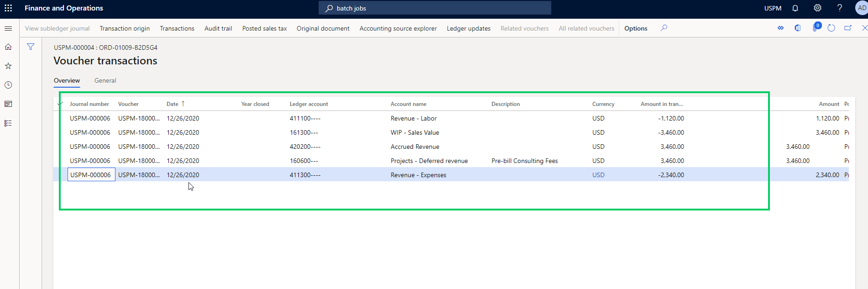Click the Posted sales tax button
This screenshot has height=289, width=868.
264,28
